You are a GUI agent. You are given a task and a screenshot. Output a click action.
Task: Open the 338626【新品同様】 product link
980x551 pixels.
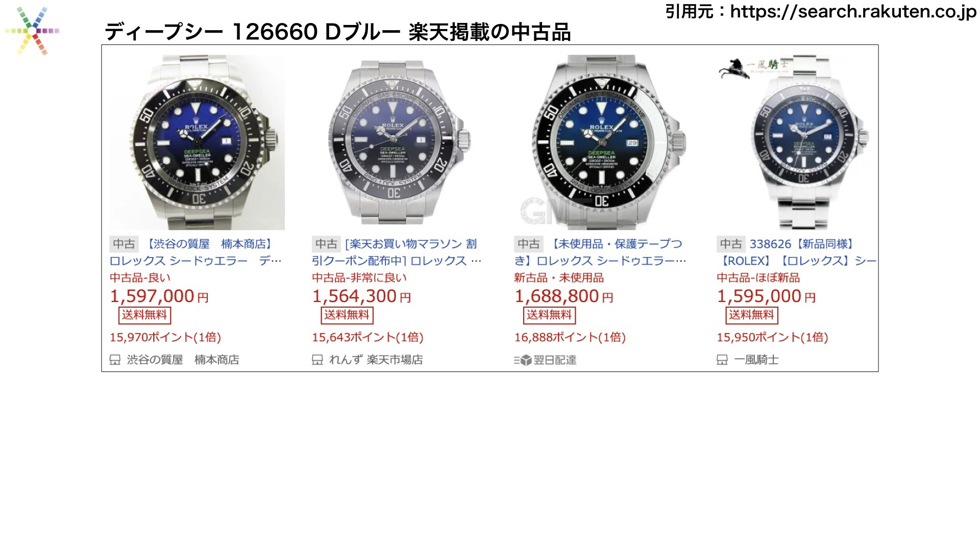(796, 253)
